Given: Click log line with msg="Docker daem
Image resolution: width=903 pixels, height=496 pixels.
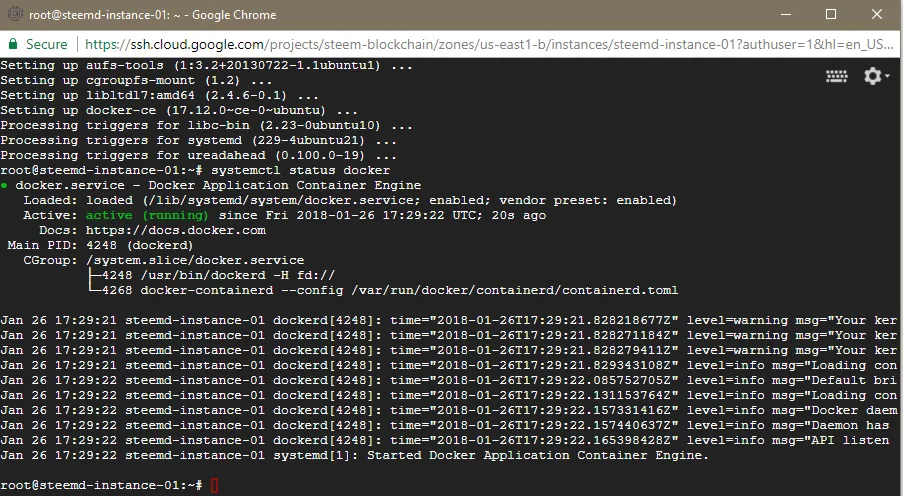Looking at the screenshot, I should pyautogui.click(x=449, y=410).
